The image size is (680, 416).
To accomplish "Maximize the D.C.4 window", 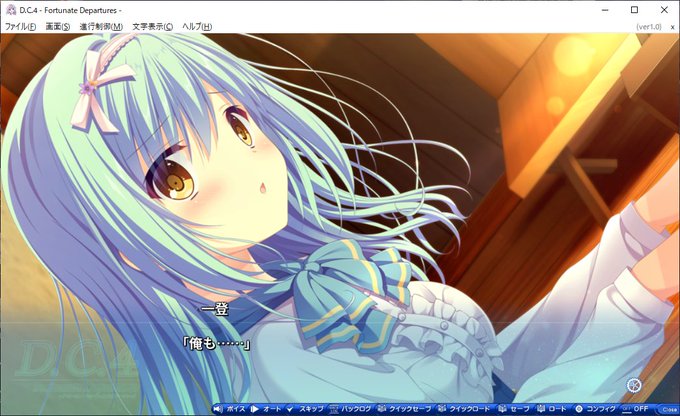I will 634,10.
